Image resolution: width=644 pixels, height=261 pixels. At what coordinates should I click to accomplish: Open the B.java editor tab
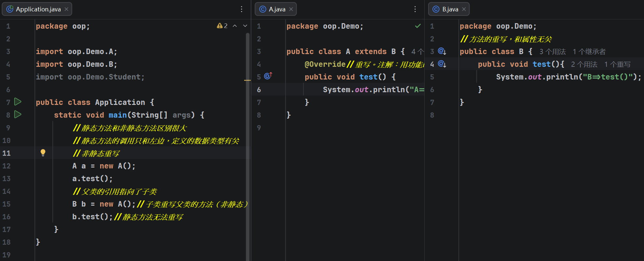click(x=449, y=9)
